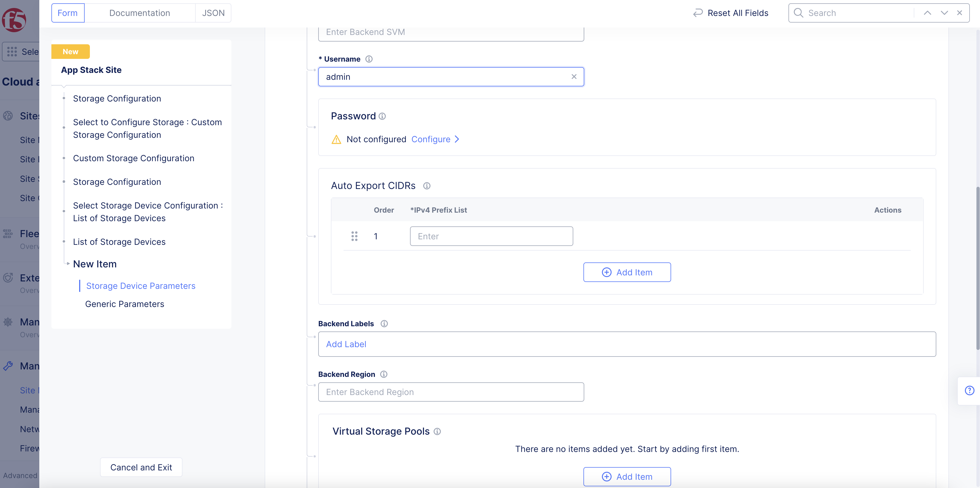Select first Storage Configuration tree item
The image size is (980, 488).
click(x=117, y=99)
